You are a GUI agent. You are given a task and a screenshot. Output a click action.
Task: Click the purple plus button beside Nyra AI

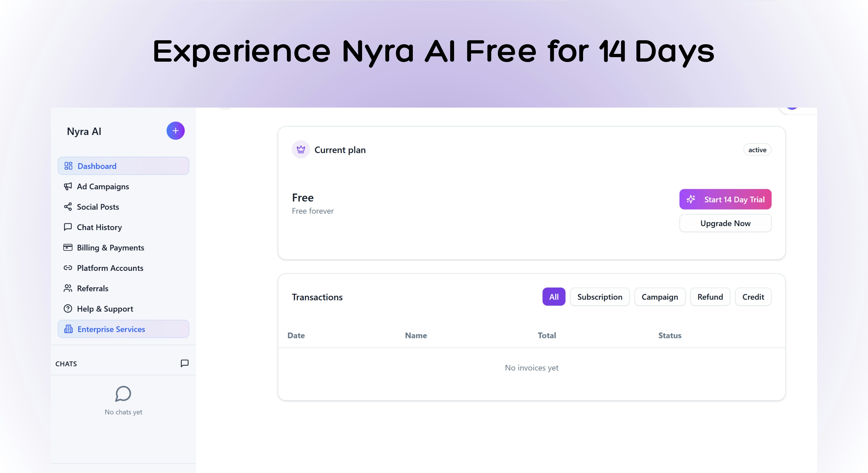point(176,131)
